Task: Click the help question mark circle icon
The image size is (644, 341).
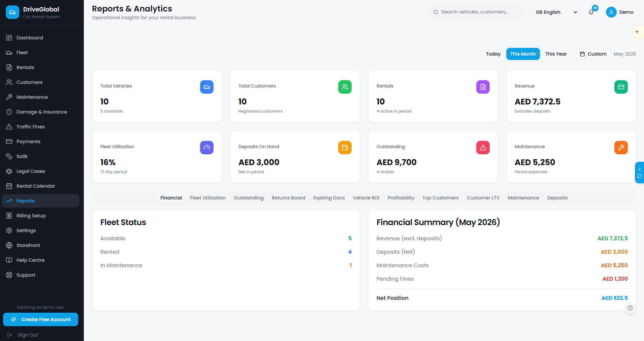Action: [x=630, y=308]
